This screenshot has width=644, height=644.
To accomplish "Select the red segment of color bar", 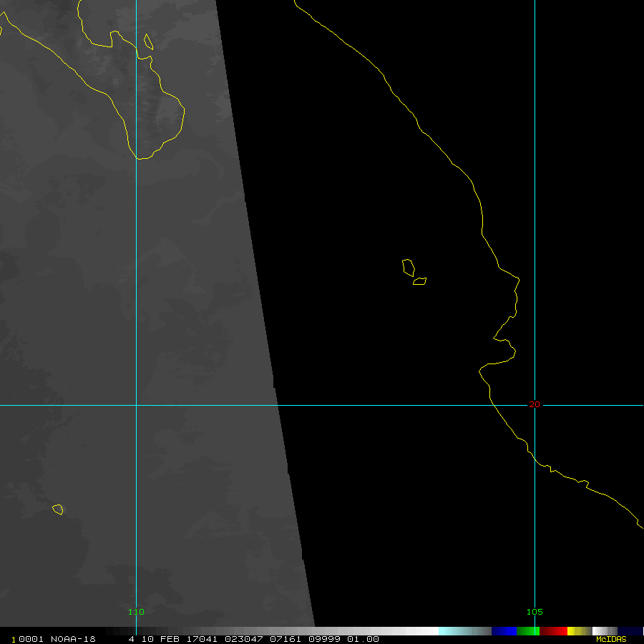I will point(553,631).
